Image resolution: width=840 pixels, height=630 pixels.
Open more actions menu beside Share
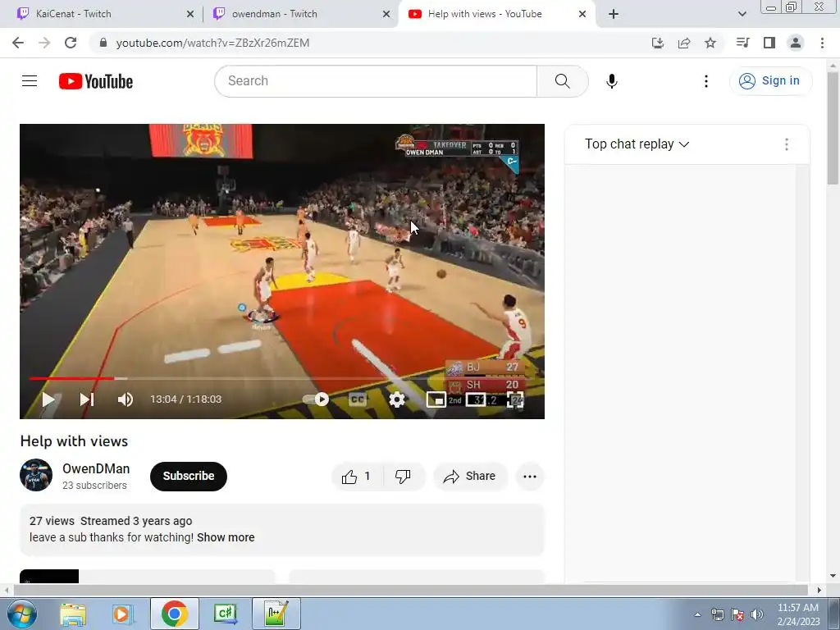530,477
